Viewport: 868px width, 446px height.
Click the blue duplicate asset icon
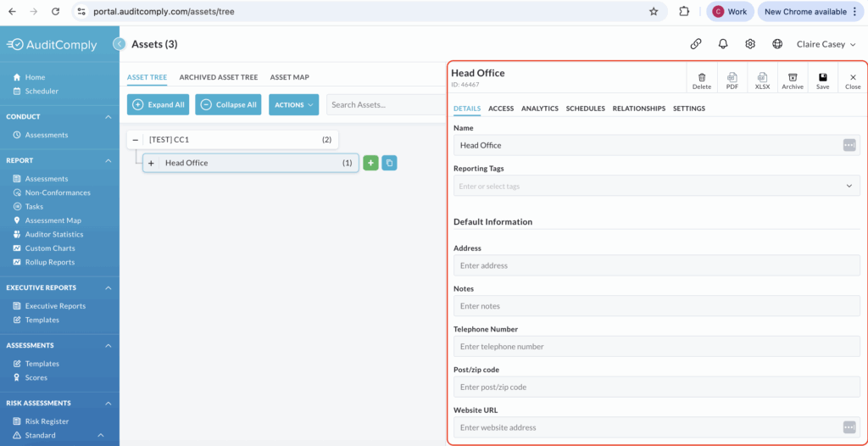point(389,163)
